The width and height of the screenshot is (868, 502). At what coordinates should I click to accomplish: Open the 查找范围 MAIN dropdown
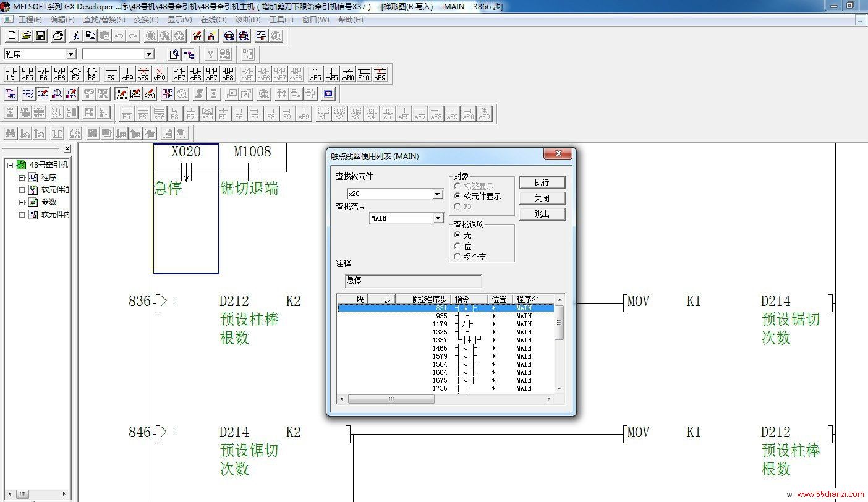438,218
